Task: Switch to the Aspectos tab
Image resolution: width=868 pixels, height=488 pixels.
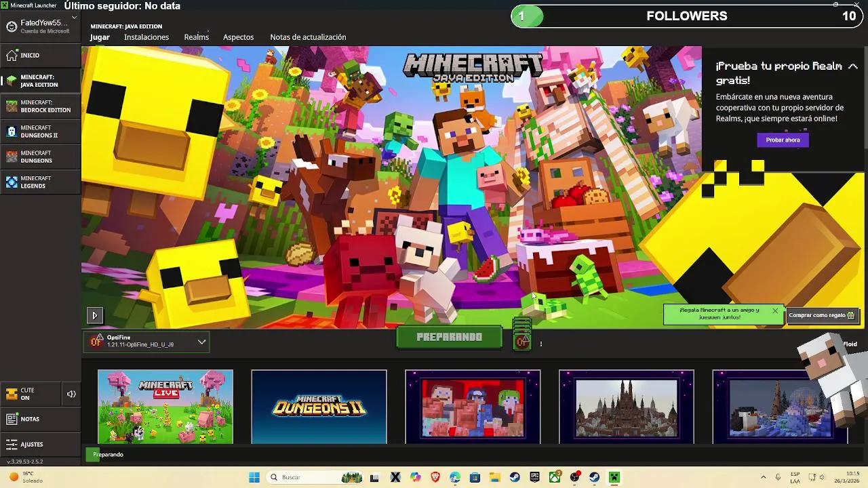Action: point(238,37)
